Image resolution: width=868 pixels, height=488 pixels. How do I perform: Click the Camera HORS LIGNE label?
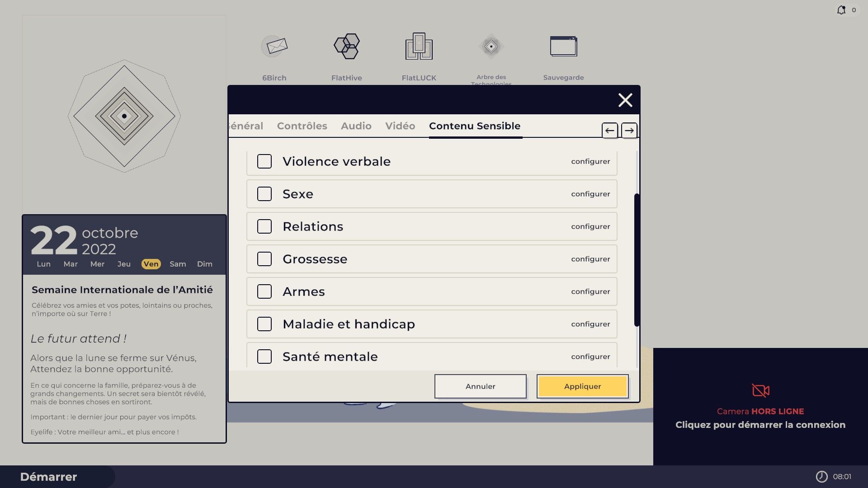[760, 411]
